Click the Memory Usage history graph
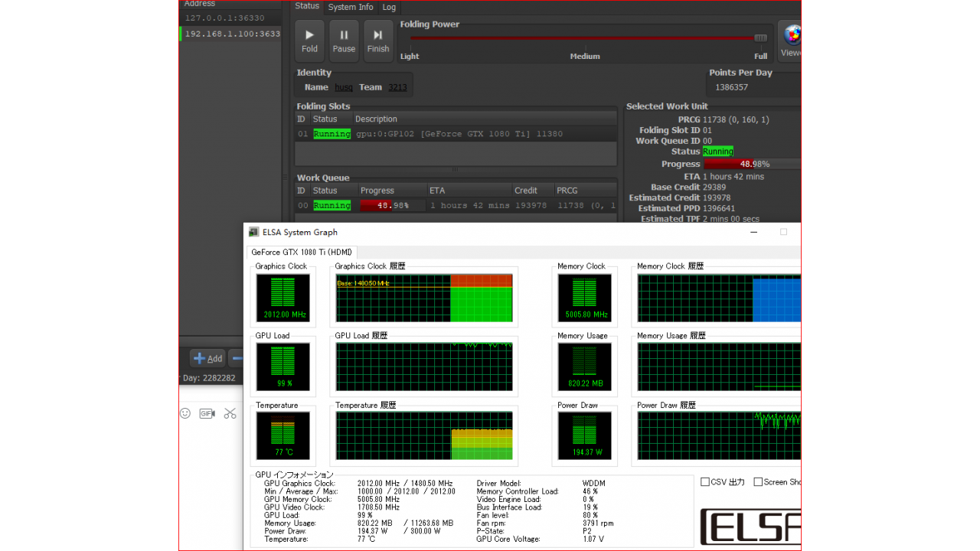 tap(719, 367)
